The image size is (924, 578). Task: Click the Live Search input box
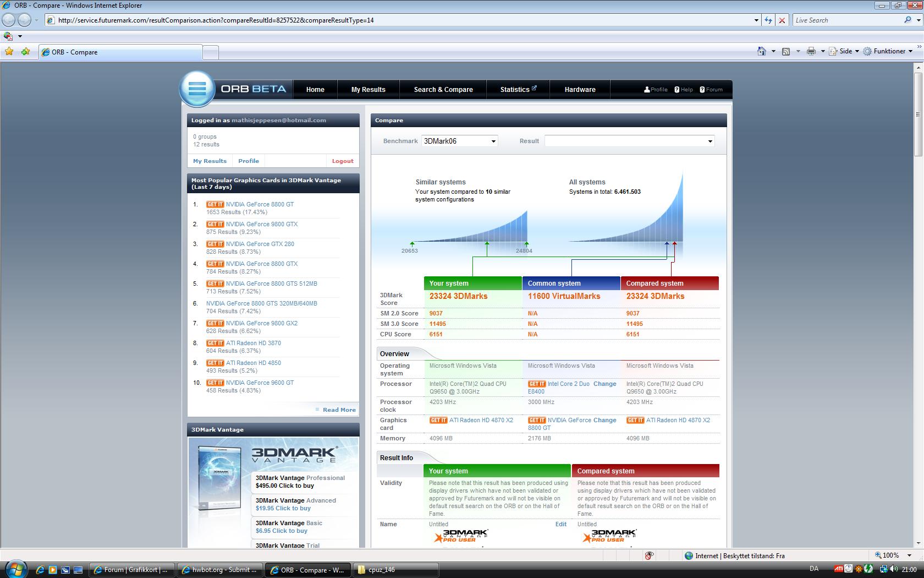[848, 20]
